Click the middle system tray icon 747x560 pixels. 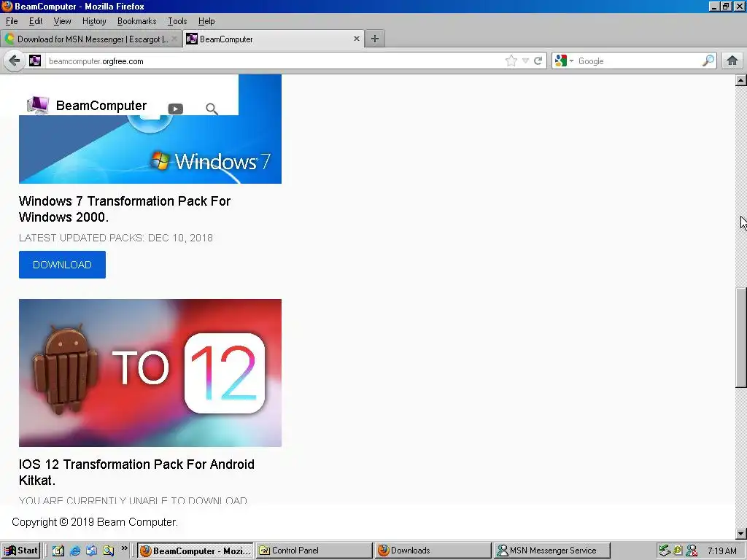(678, 551)
